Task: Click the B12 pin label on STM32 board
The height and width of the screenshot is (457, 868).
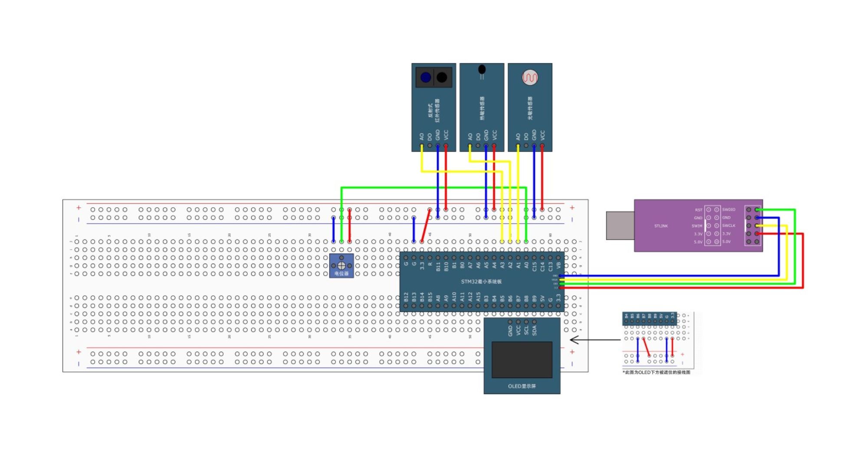Action: pos(406,297)
